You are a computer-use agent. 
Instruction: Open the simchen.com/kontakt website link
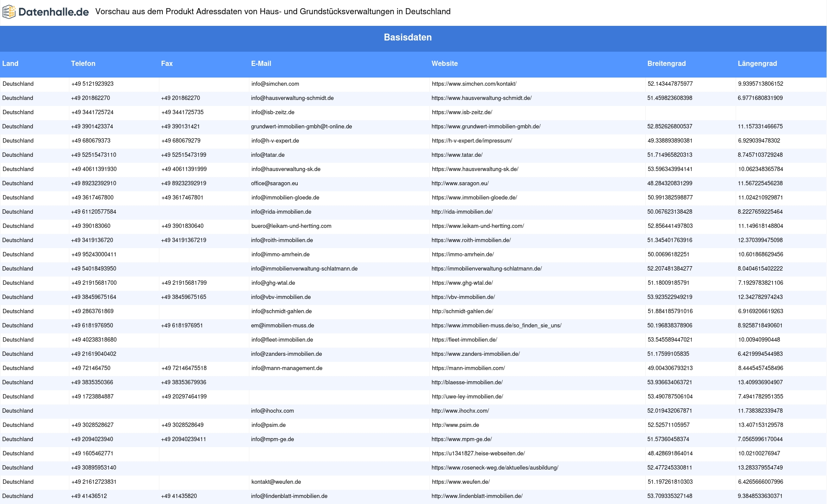click(x=474, y=84)
